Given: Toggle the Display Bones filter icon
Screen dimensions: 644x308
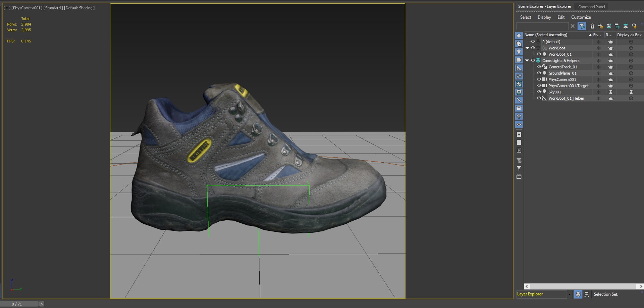Looking at the screenshot, I should 519,100.
